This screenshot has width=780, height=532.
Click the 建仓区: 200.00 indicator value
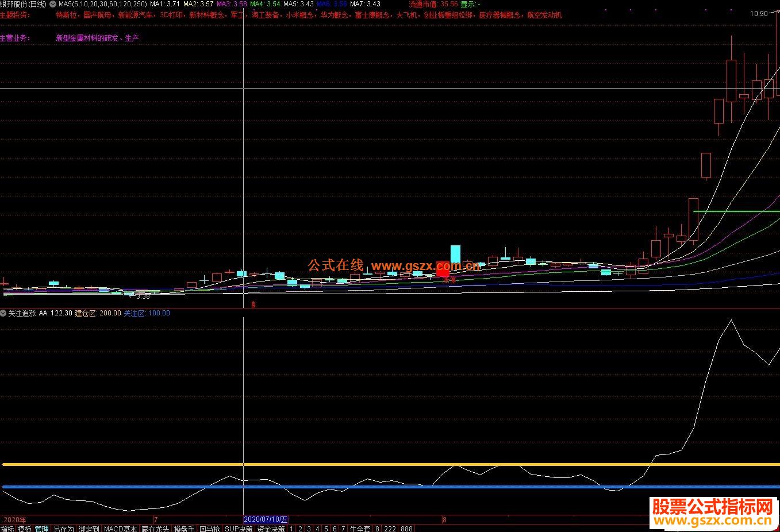(98, 313)
